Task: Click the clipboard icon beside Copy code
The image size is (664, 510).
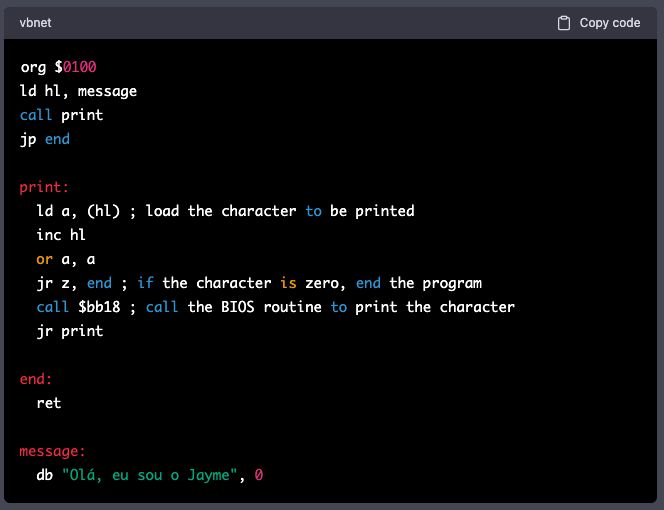Action: click(564, 23)
